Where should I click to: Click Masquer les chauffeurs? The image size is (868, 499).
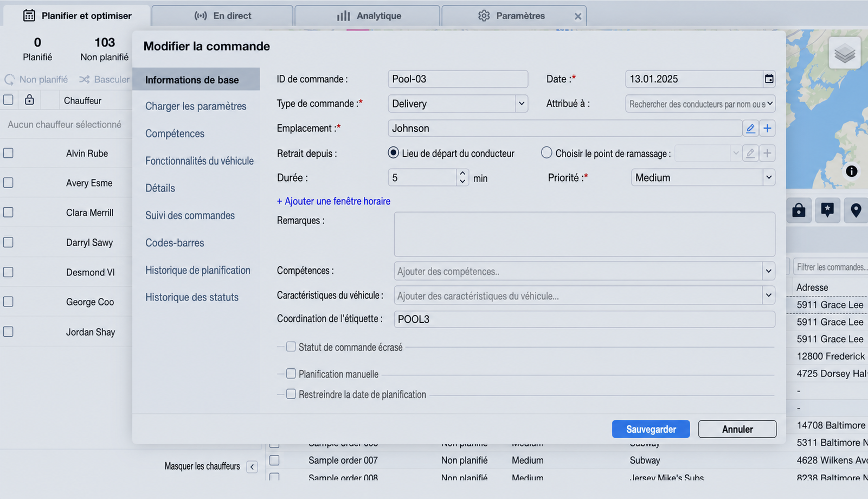tap(202, 466)
